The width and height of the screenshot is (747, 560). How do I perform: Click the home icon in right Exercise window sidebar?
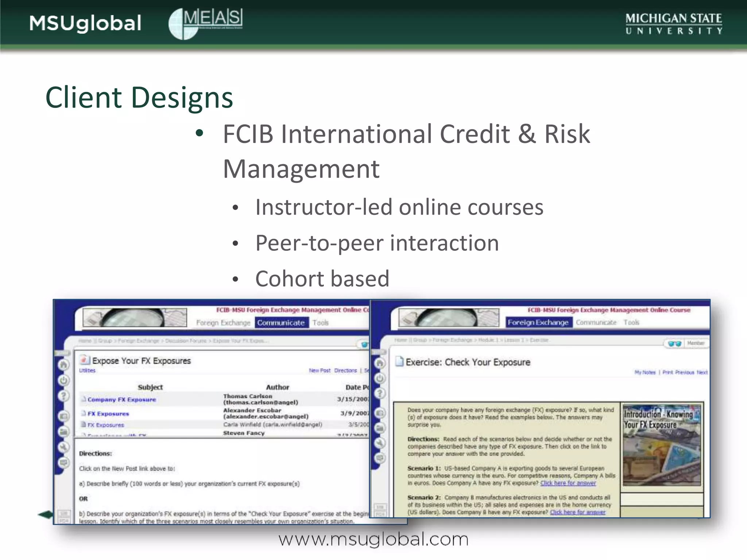coord(380,363)
